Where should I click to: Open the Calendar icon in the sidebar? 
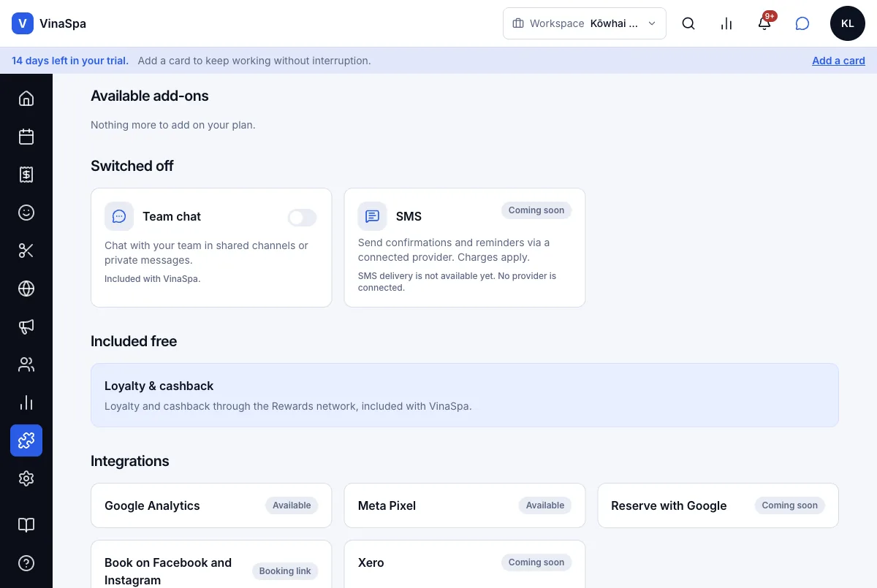[26, 137]
